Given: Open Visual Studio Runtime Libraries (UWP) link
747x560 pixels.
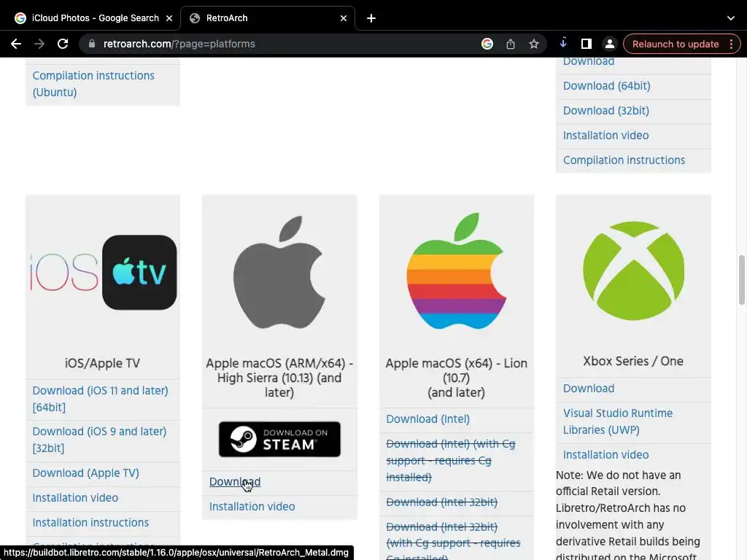Looking at the screenshot, I should (618, 421).
